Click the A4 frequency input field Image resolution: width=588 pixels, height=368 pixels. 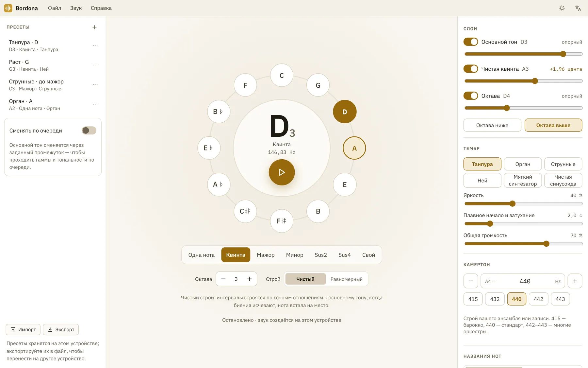point(523,281)
